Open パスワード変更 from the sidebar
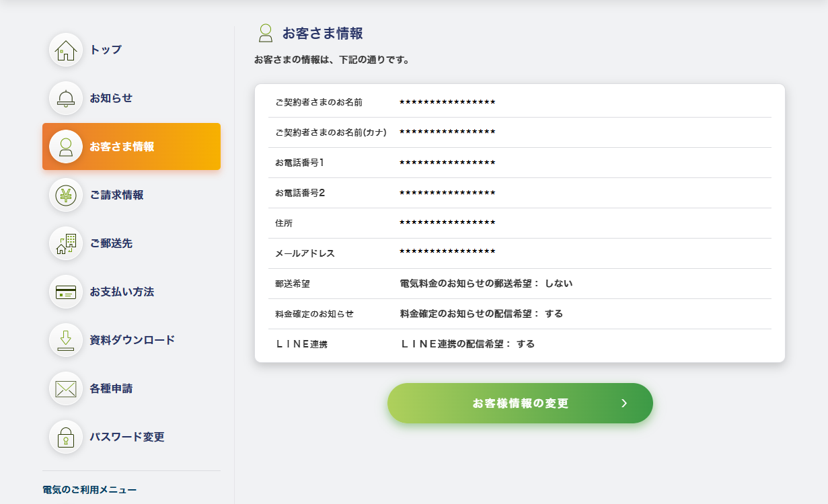This screenshot has width=828, height=504. pos(127,437)
